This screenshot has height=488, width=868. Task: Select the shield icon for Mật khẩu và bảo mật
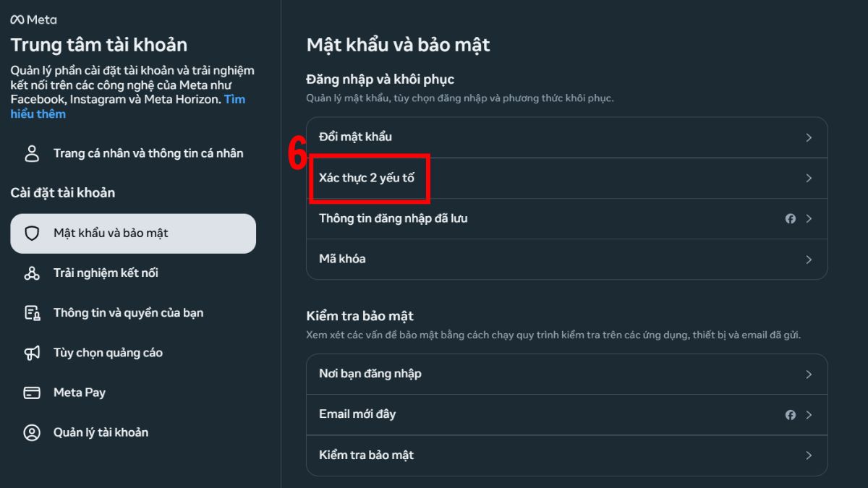tap(30, 233)
